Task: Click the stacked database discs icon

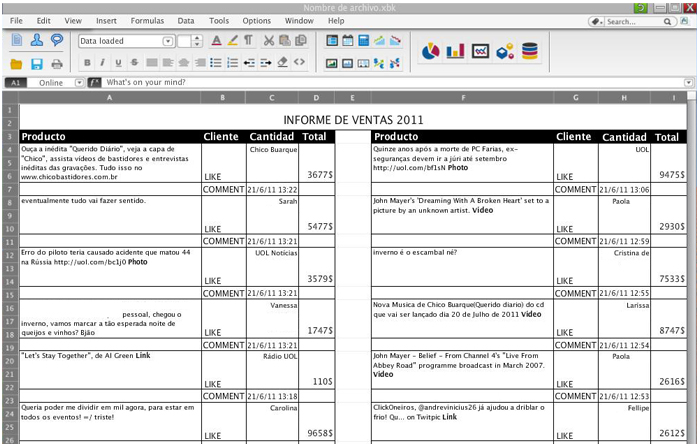Action: (x=530, y=51)
